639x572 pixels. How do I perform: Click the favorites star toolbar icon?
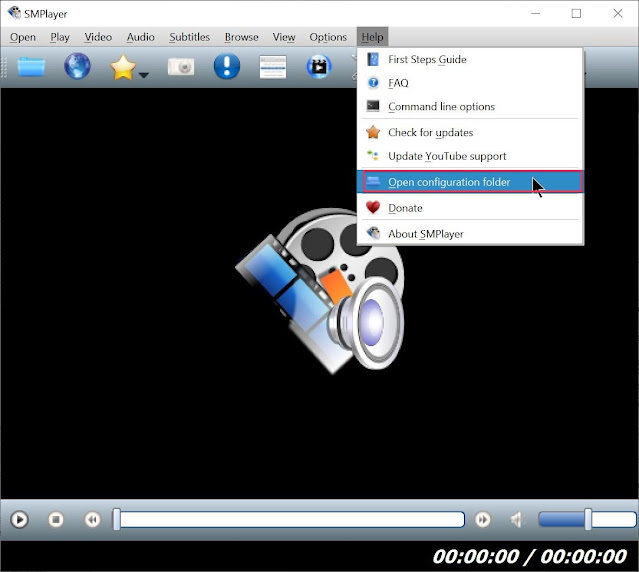[123, 67]
